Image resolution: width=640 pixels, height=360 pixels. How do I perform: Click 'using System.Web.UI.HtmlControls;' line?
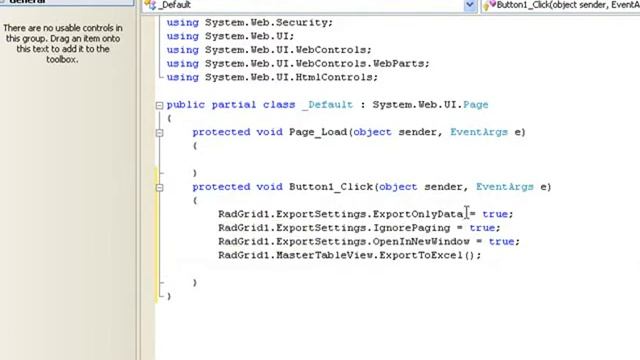pyautogui.click(x=272, y=77)
